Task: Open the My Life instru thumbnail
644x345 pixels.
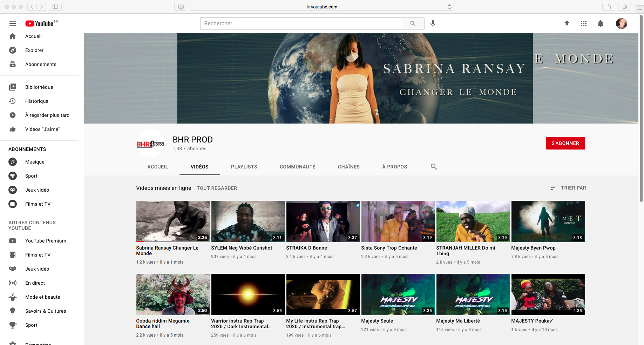Action: [x=323, y=294]
